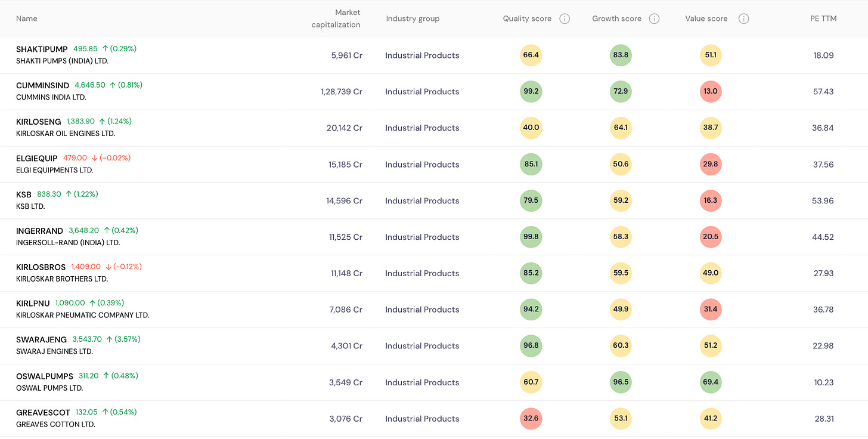Click KIRLOSENG growth score 64.1 badge
The width and height of the screenshot is (868, 439).
[621, 128]
